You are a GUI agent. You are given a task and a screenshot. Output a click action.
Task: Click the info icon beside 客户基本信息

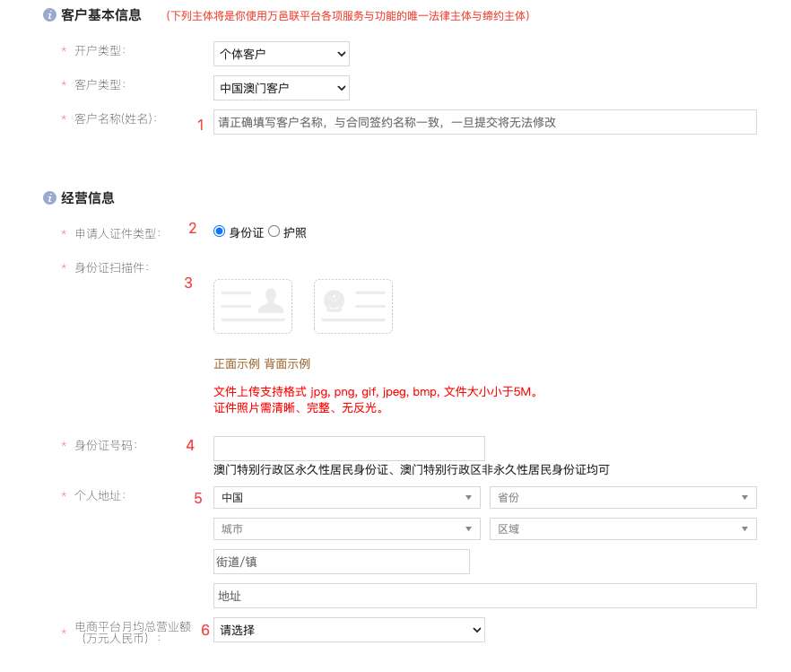[x=49, y=15]
